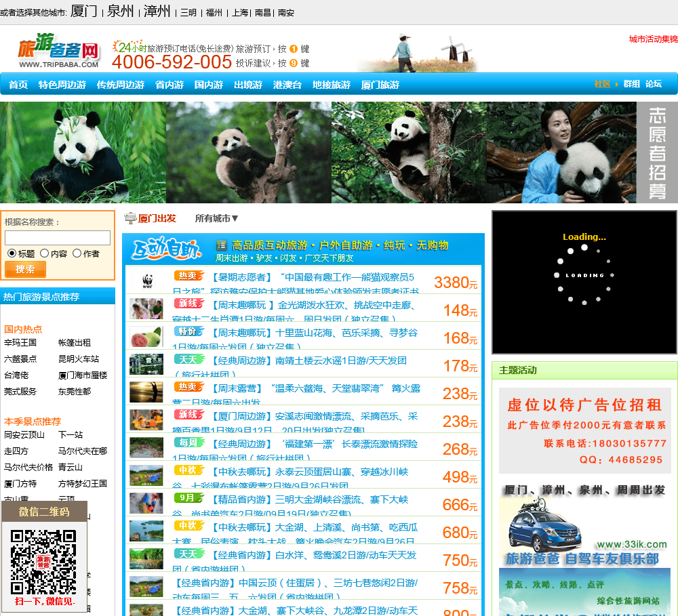This screenshot has width=678, height=616.
Task: Choose 漳州 in the city list
Action: click(157, 12)
